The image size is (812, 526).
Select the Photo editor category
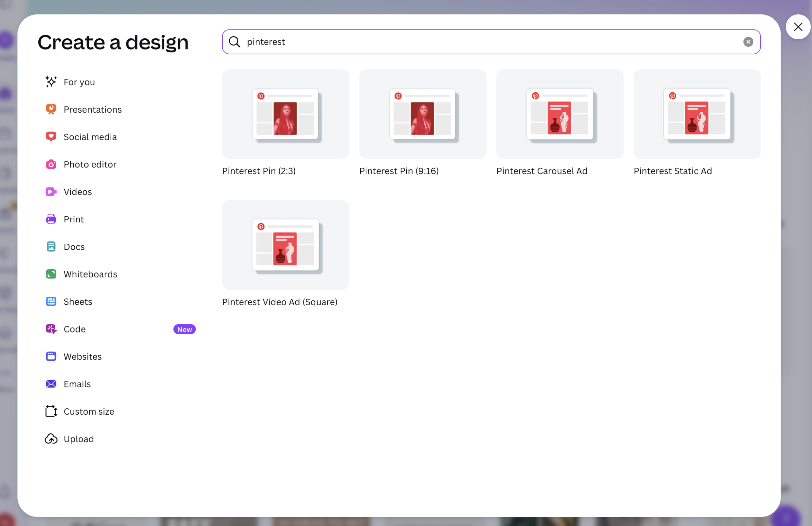click(x=90, y=164)
